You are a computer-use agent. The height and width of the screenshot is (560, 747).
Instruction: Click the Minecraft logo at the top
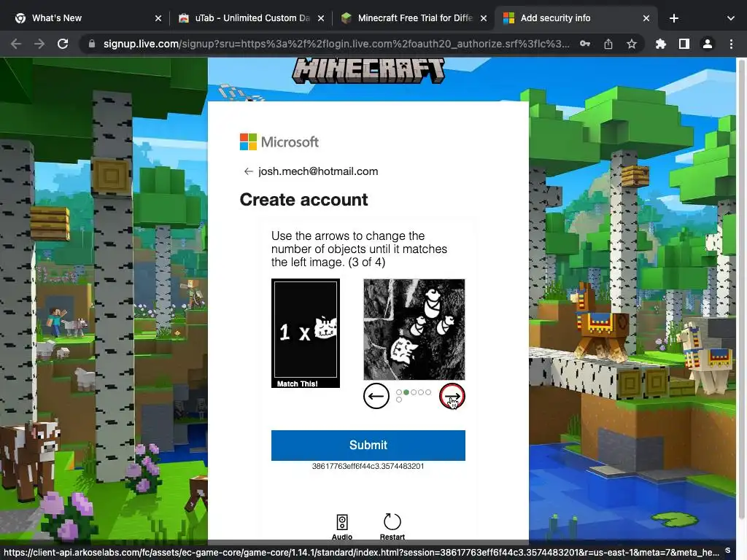pyautogui.click(x=368, y=71)
